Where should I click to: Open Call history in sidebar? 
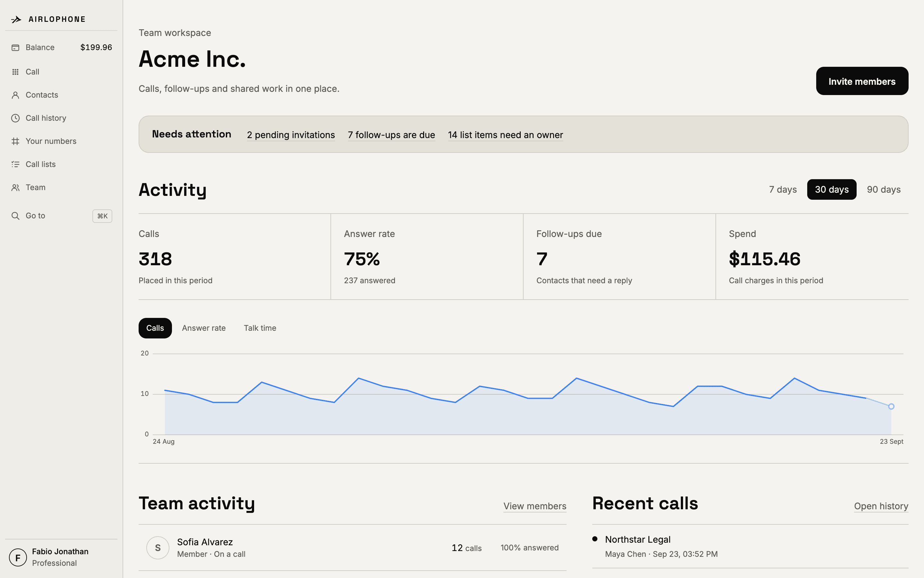click(61, 118)
